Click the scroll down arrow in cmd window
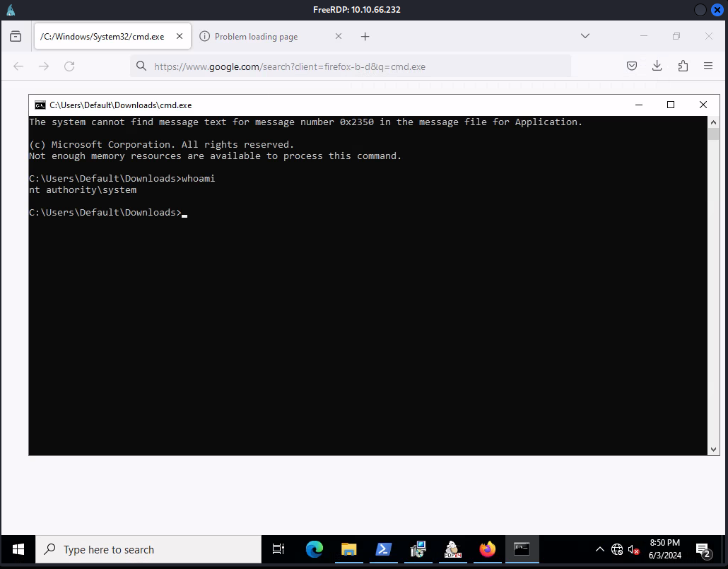The image size is (728, 569). [x=713, y=449]
